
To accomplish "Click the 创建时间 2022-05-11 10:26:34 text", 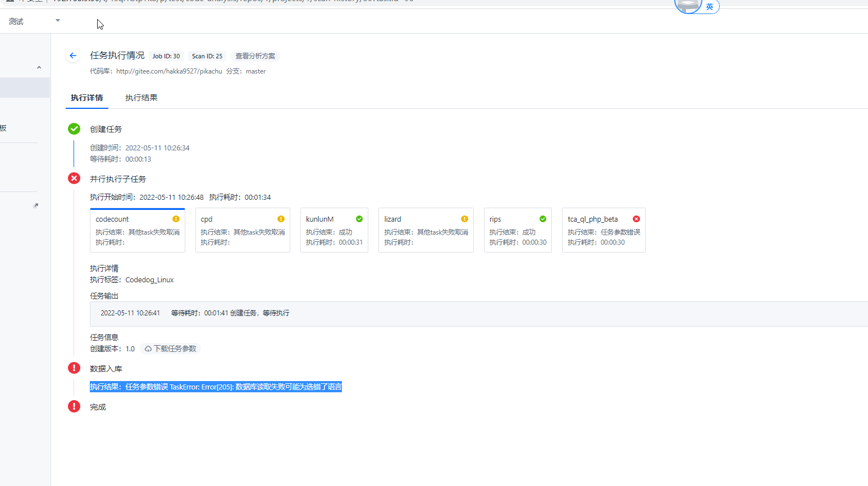I will pyautogui.click(x=140, y=148).
